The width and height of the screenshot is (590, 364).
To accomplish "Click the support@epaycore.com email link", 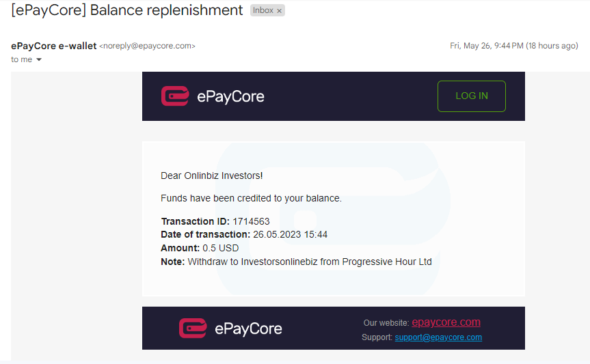I will (438, 337).
